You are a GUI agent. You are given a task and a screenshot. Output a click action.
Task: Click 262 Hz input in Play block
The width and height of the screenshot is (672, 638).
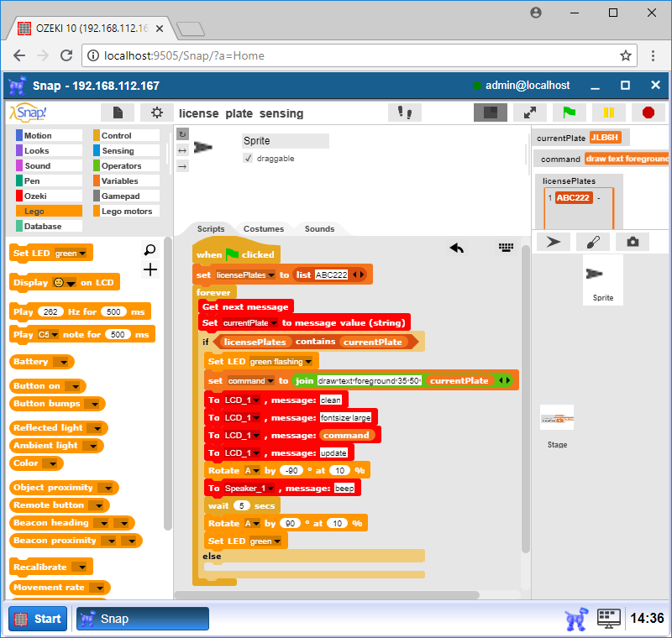point(50,311)
